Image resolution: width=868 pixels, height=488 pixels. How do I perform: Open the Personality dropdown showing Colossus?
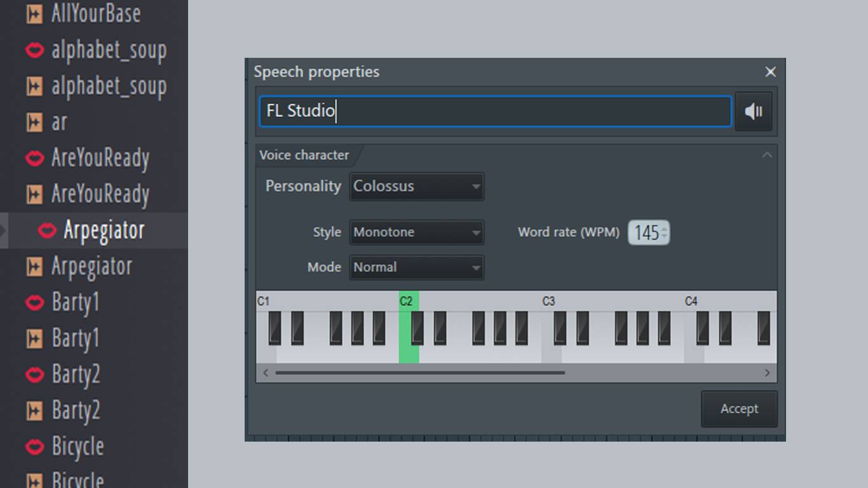pyautogui.click(x=417, y=187)
